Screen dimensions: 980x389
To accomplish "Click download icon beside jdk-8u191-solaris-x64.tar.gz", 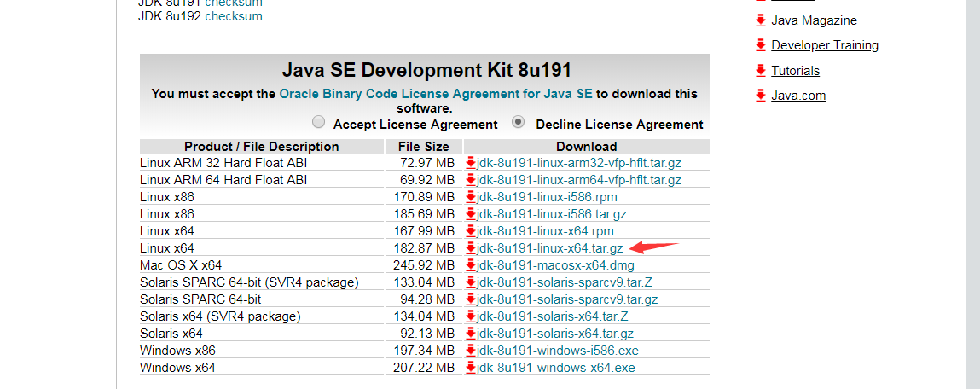I will [x=472, y=334].
